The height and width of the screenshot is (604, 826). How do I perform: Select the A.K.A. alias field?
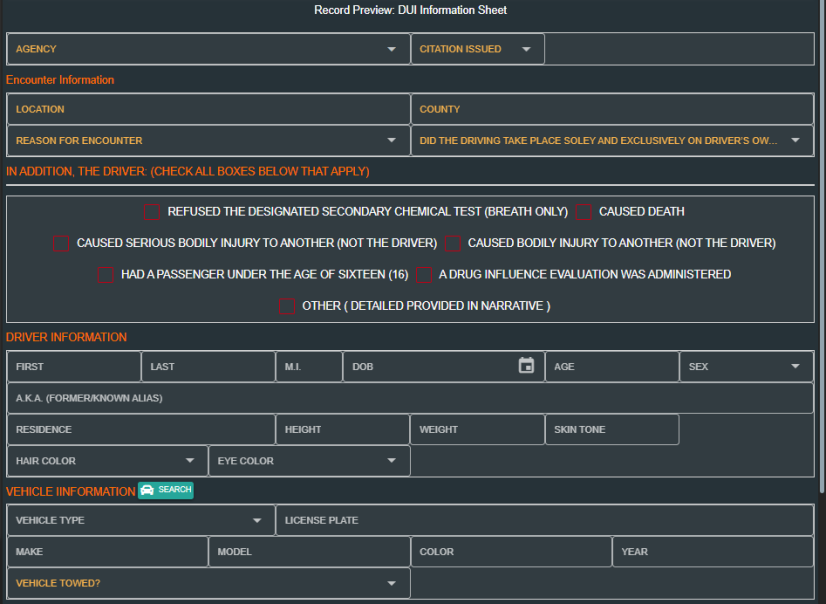tap(410, 398)
